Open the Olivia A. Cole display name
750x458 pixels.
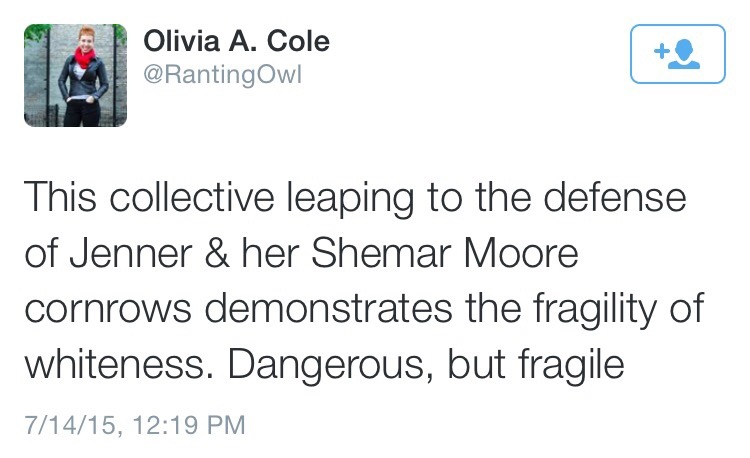point(237,42)
